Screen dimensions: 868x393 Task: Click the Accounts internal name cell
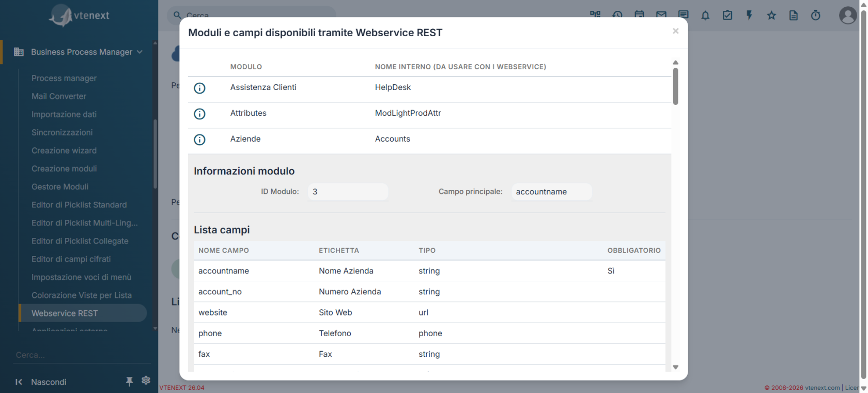(x=393, y=139)
